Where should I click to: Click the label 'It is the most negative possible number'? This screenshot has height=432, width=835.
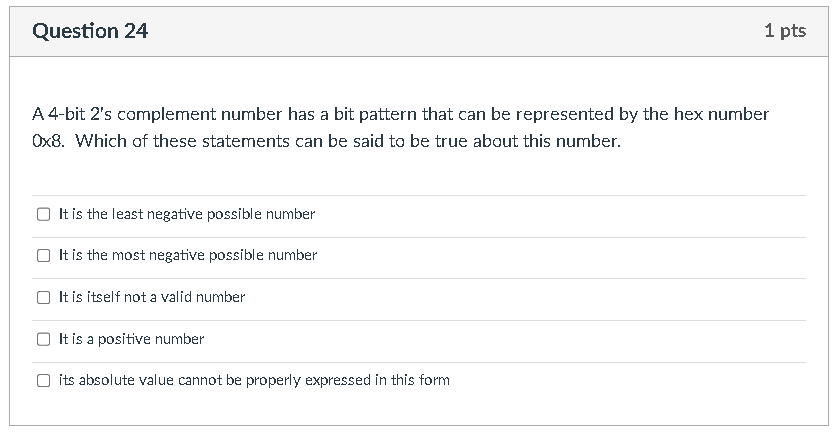pyautogui.click(x=187, y=255)
